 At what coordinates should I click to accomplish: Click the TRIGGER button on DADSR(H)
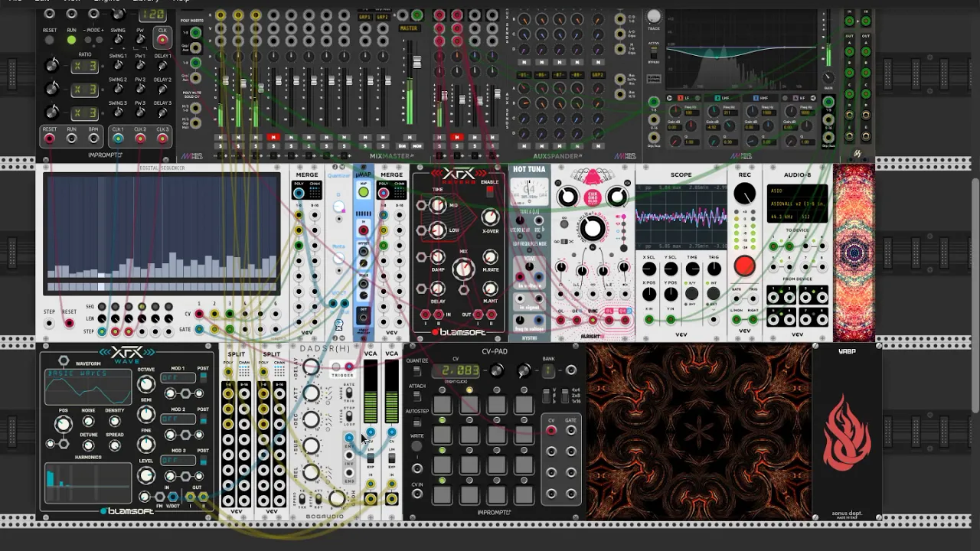pyautogui.click(x=336, y=367)
